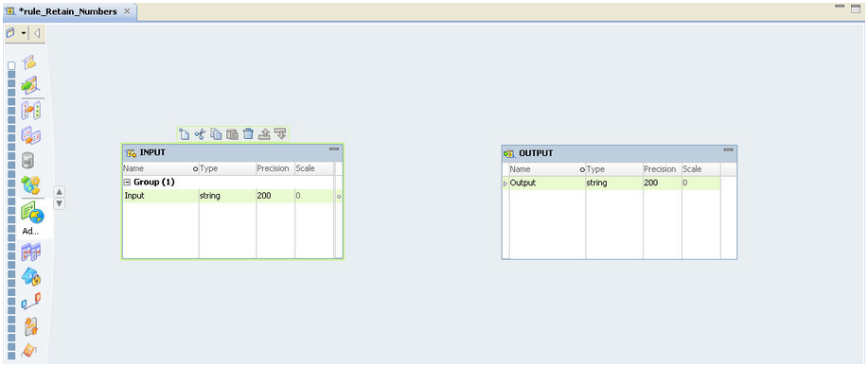Click the Scale column header in OUTPUT
Viewport: 868px width, 367px height.
tap(700, 169)
